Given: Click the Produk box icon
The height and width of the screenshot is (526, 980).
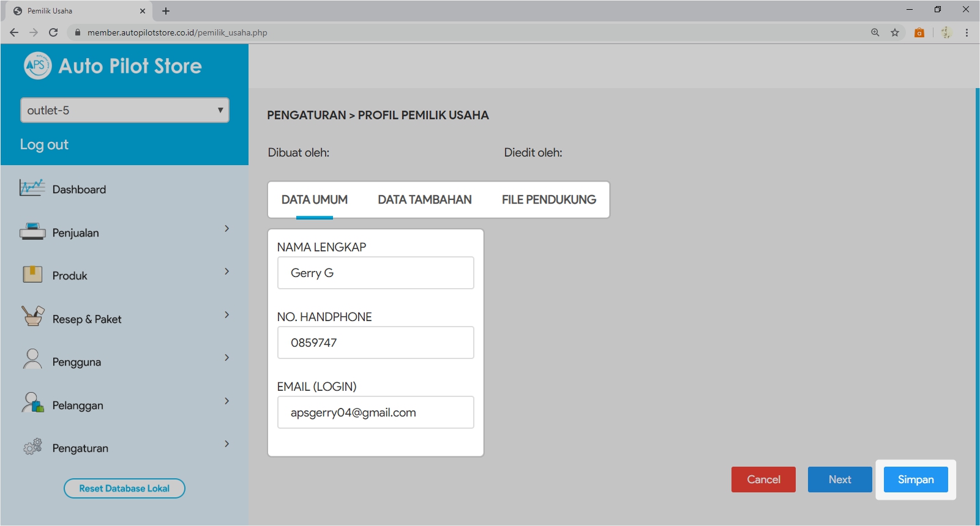Looking at the screenshot, I should tap(32, 274).
